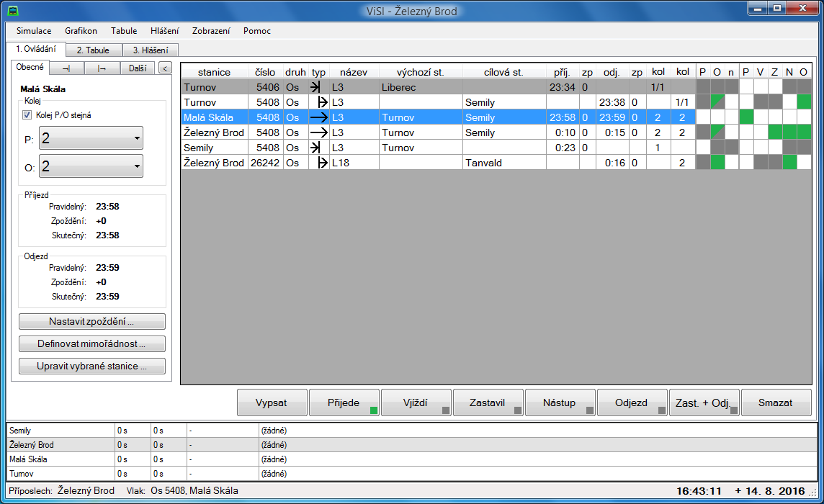Click the green last O cell in Turnov 5408 row
The image size is (824, 504).
[804, 102]
